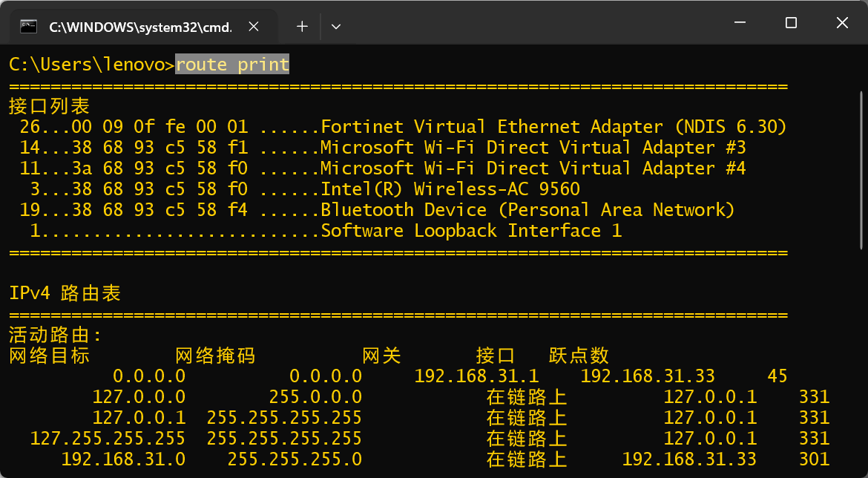Click the cmd icon in the tab
Screen dimensions: 868x478
tap(29, 27)
